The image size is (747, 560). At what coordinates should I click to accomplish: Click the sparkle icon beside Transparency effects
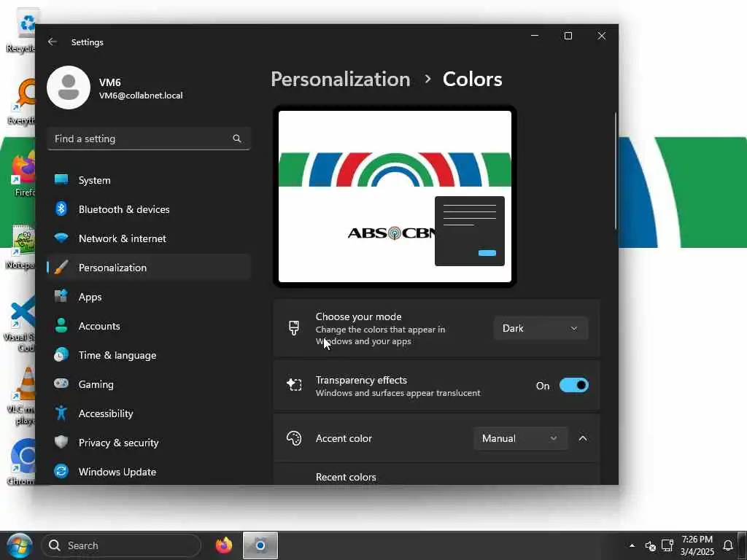click(x=294, y=385)
